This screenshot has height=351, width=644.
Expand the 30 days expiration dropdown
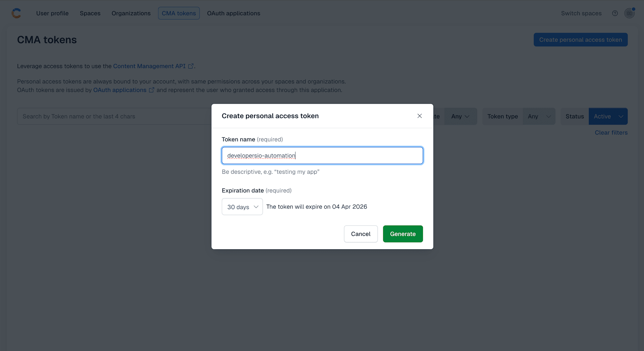pos(242,207)
